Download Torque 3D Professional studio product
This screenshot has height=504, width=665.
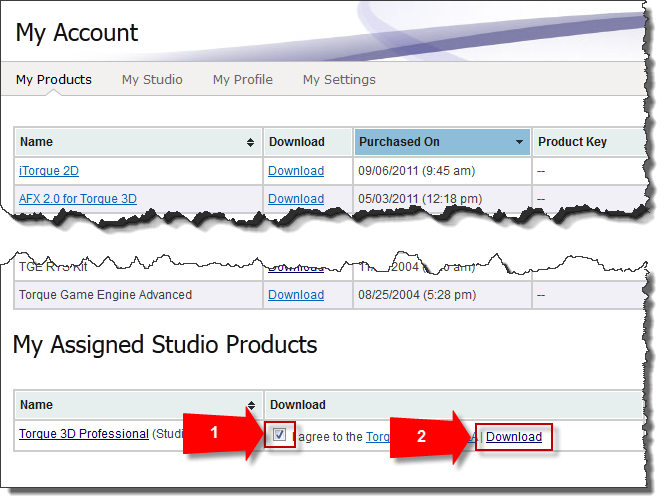514,437
